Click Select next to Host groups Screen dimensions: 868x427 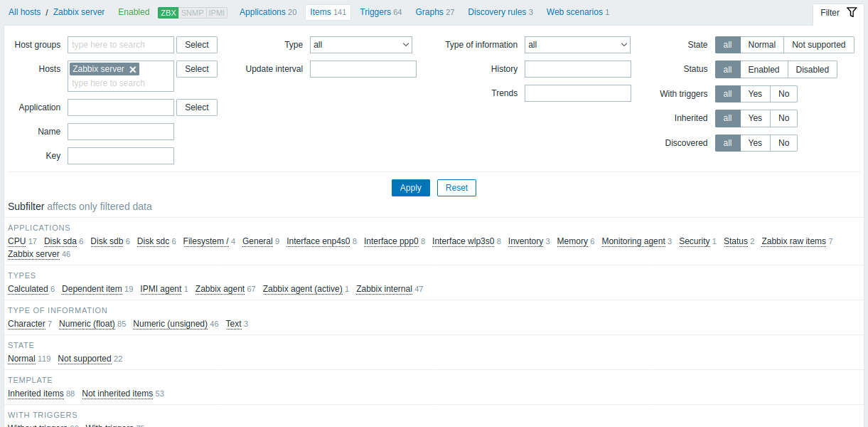197,45
